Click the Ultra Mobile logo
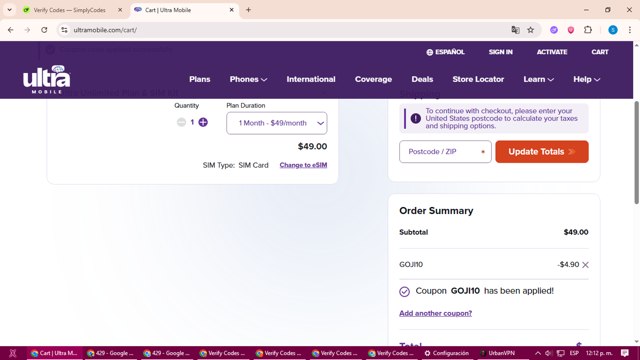This screenshot has width=640, height=360. click(47, 79)
